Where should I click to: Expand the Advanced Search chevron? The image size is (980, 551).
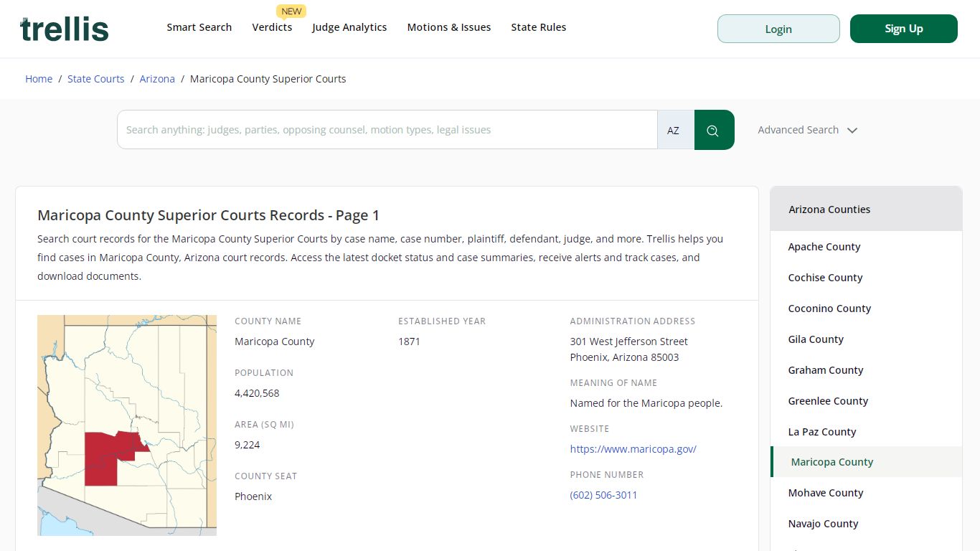point(852,131)
